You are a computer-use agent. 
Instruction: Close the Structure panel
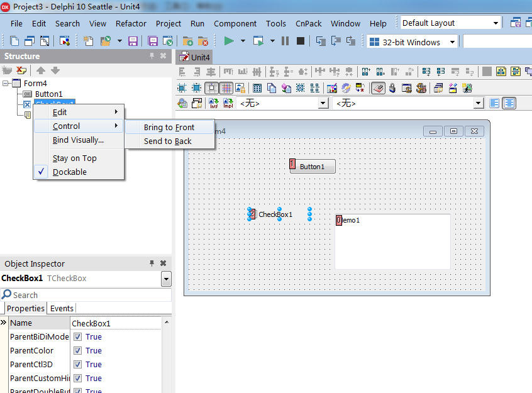163,56
